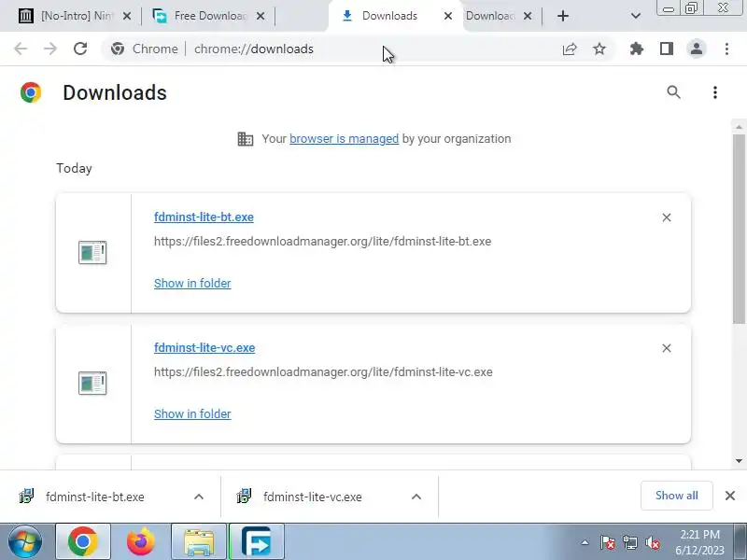Click the network tray icon
This screenshot has height=560, width=747.
click(x=629, y=542)
